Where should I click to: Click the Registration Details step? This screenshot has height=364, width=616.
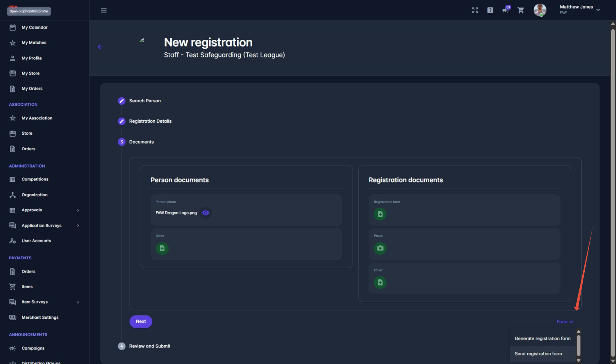click(x=150, y=121)
